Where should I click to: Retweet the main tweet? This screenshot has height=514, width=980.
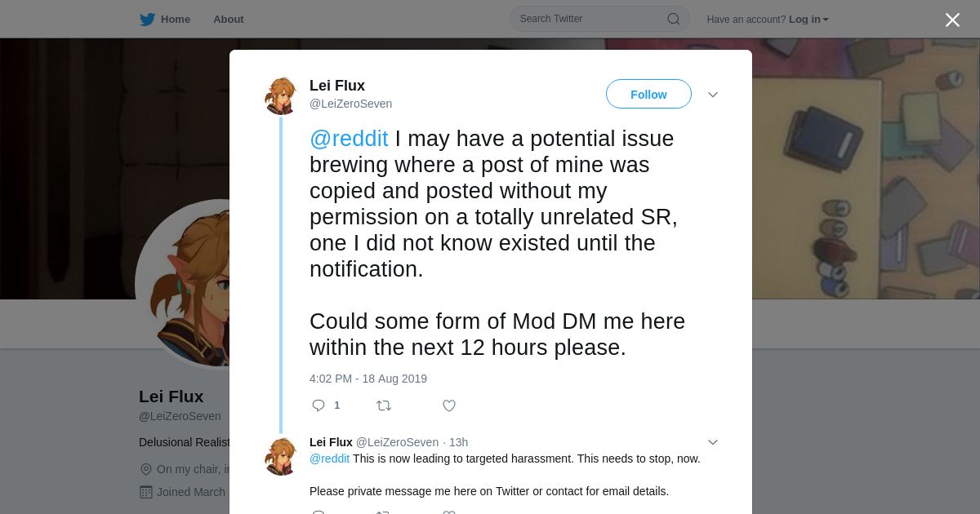click(383, 405)
